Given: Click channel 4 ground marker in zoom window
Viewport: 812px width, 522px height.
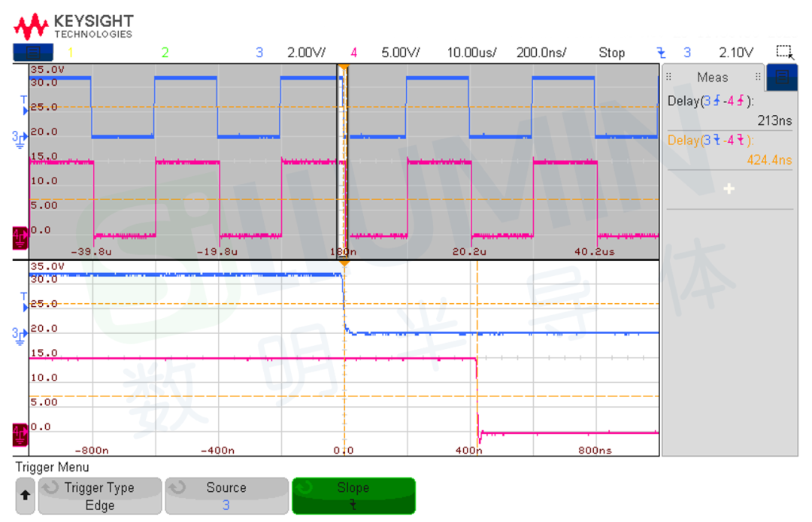Looking at the screenshot, I should point(20,435).
